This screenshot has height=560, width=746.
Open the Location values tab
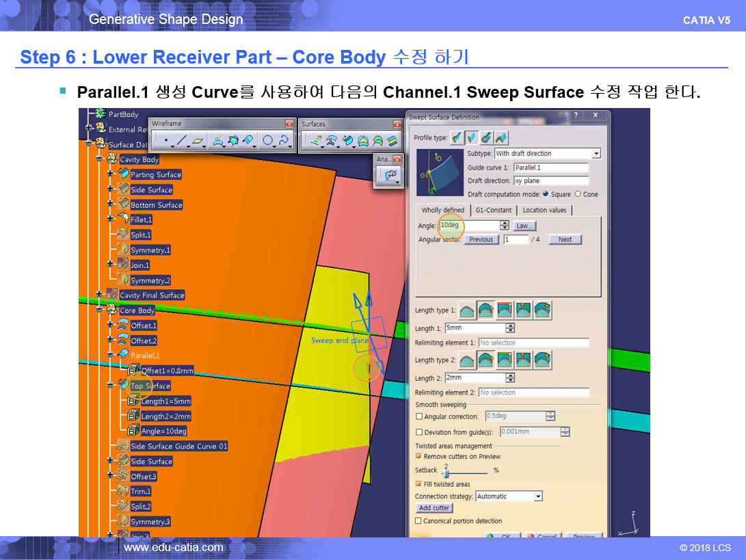544,210
